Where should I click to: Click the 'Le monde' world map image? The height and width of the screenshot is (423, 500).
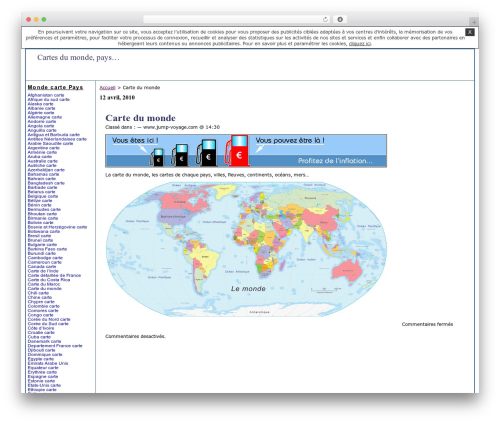[246, 249]
